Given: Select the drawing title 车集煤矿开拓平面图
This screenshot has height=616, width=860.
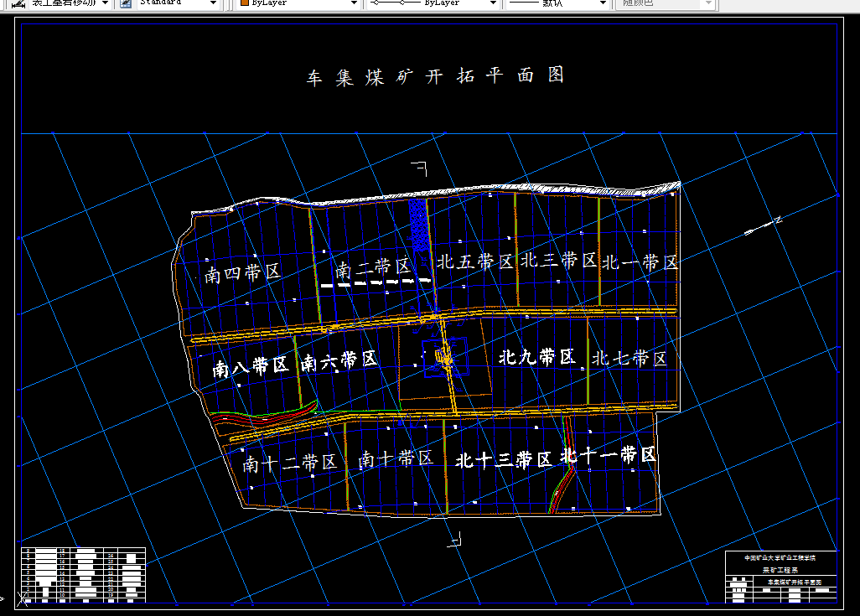Looking at the screenshot, I should (437, 75).
